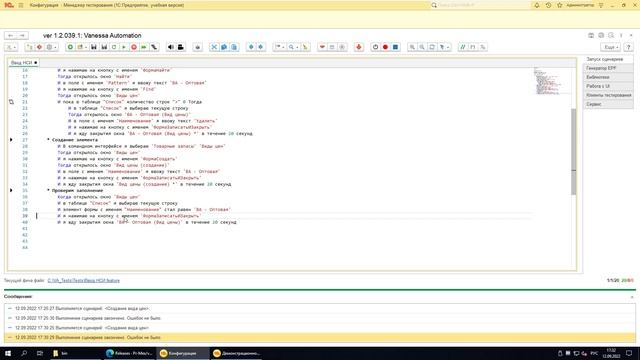This screenshot has width=640, height=360.
Task: Zoom in the editor with first magnifier icon
Action: pyautogui.click(x=412, y=47)
